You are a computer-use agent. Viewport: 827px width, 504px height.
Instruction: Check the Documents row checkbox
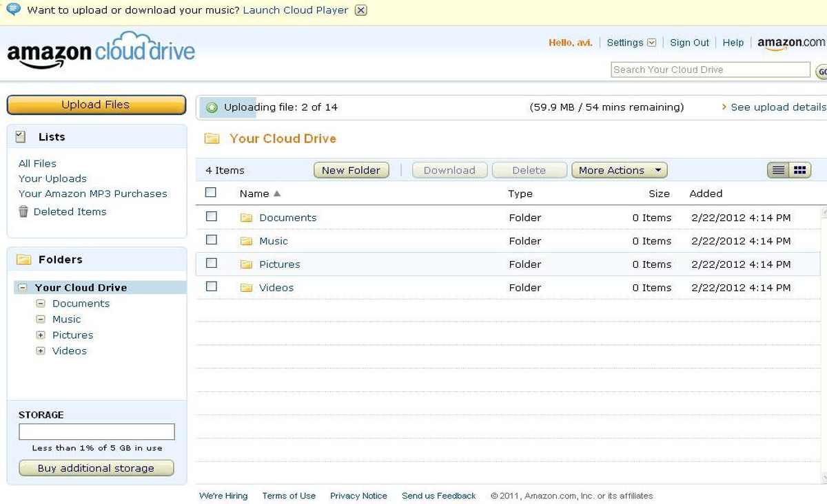[x=212, y=216]
